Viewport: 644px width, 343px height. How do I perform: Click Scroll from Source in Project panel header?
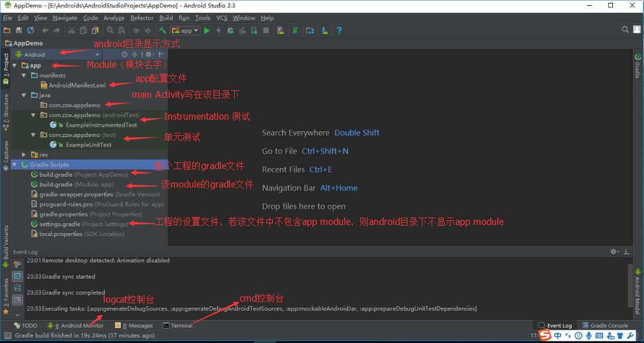124,54
